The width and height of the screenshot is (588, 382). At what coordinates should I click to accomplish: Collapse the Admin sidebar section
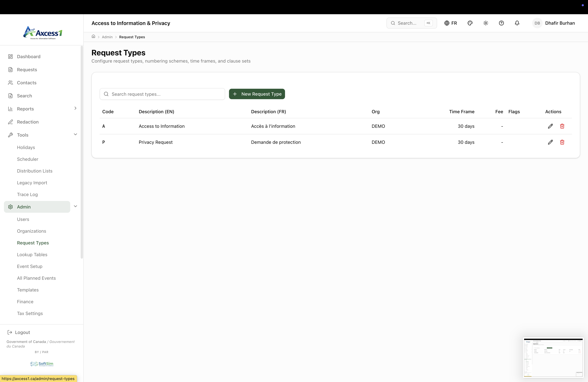coord(75,207)
